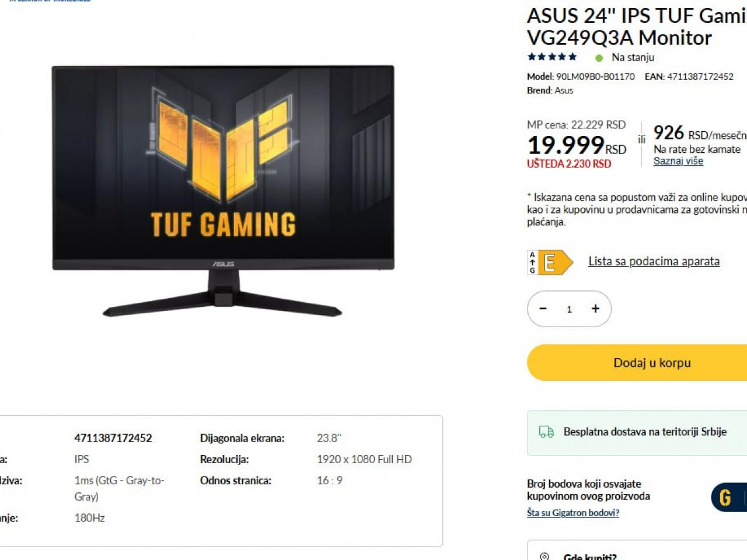747x560 pixels.
Task: Click the location pin icon near Gde kupiti
Action: point(544,557)
